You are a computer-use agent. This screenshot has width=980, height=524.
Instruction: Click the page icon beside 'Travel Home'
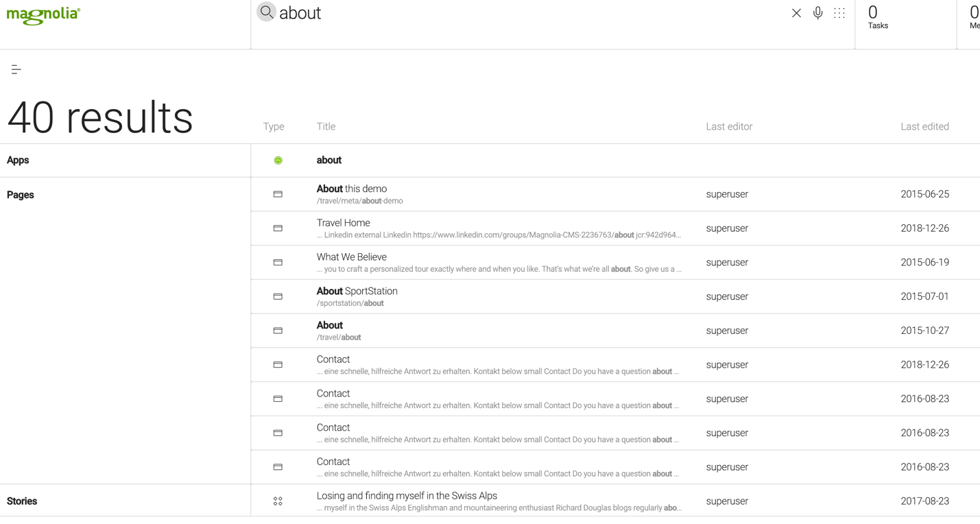[278, 228]
